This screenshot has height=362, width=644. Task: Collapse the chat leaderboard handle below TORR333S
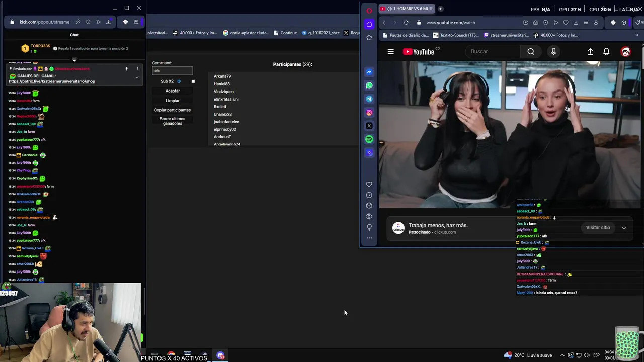click(x=74, y=60)
